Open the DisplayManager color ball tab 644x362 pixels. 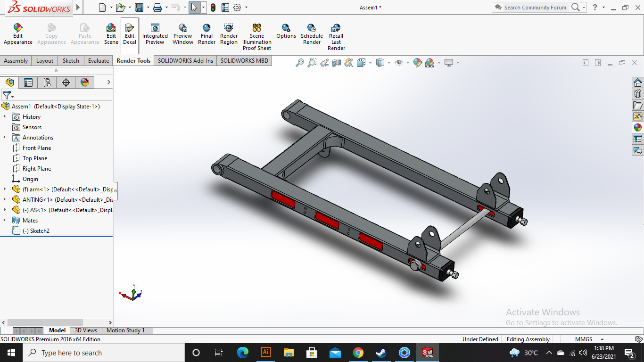click(85, 82)
